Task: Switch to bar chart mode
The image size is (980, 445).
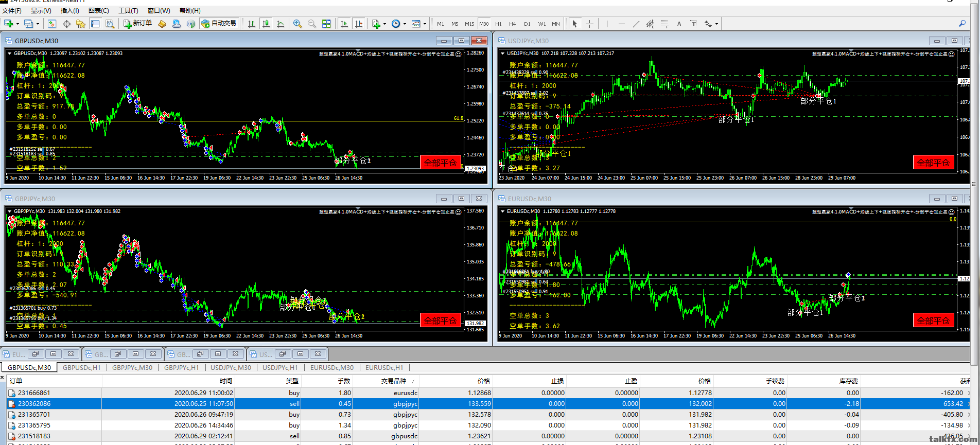Action: point(252,24)
